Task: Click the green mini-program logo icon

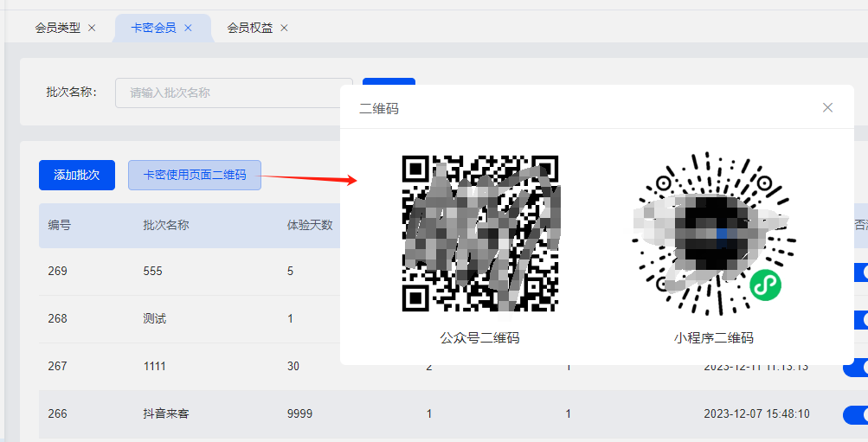Action: 766,285
